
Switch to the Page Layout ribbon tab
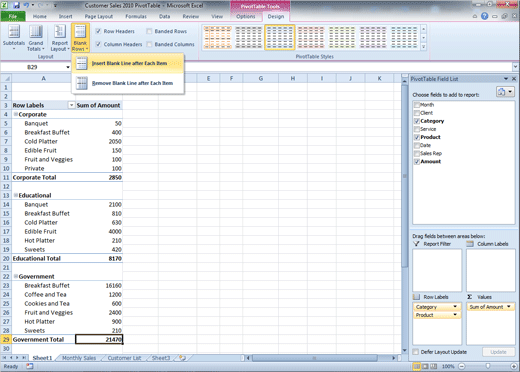click(x=99, y=16)
